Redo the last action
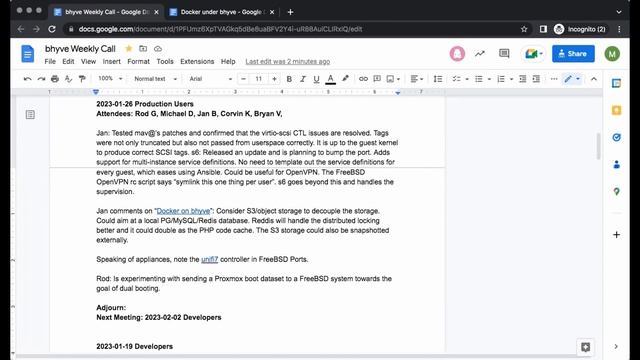 click(x=41, y=79)
